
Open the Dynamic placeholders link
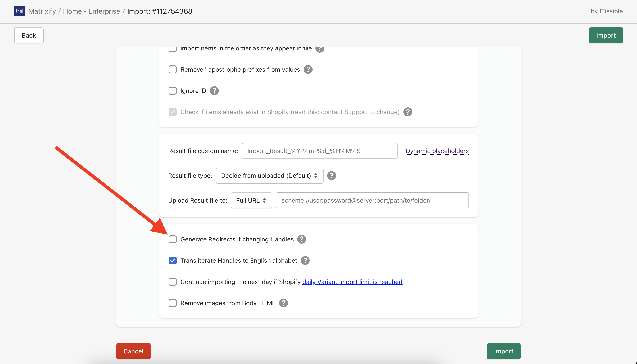(x=437, y=151)
